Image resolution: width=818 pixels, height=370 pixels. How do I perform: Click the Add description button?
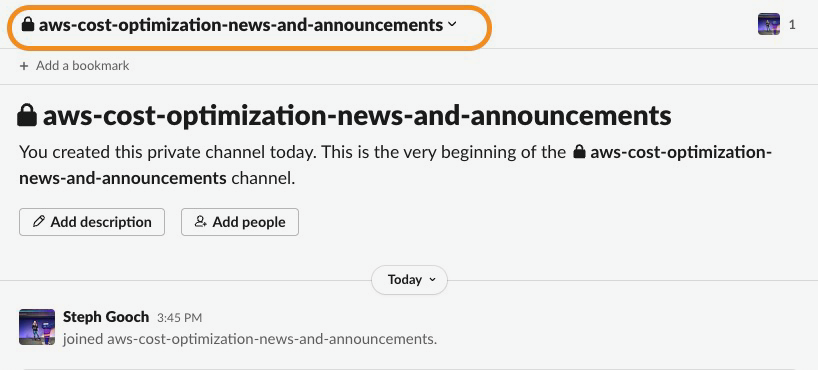[92, 222]
